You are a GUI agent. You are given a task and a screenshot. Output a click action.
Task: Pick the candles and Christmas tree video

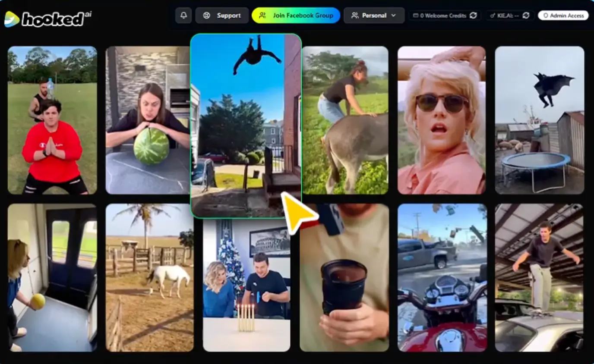pos(246,285)
